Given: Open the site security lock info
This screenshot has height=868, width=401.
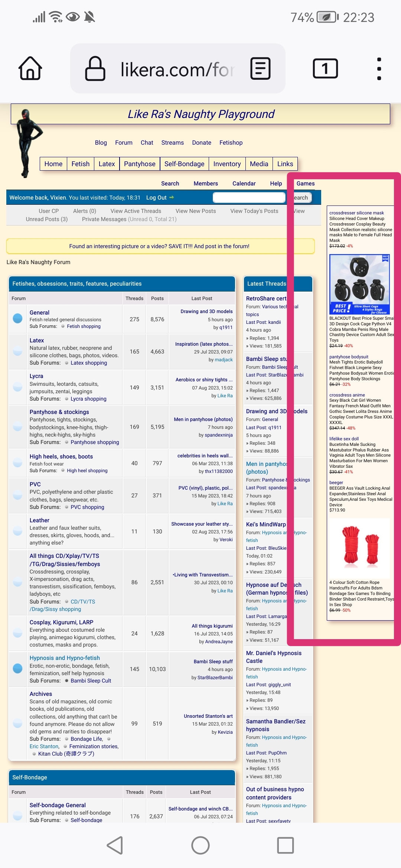Looking at the screenshot, I should pyautogui.click(x=95, y=69).
